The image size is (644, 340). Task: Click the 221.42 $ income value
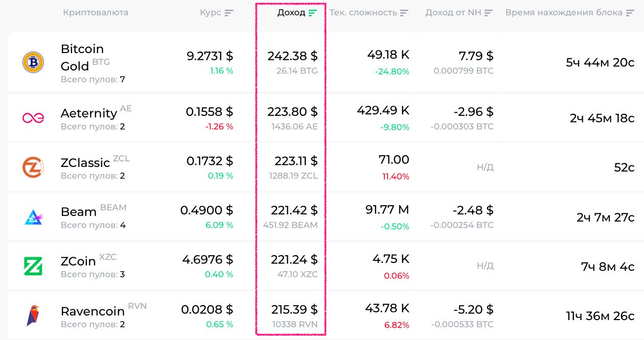tap(294, 210)
